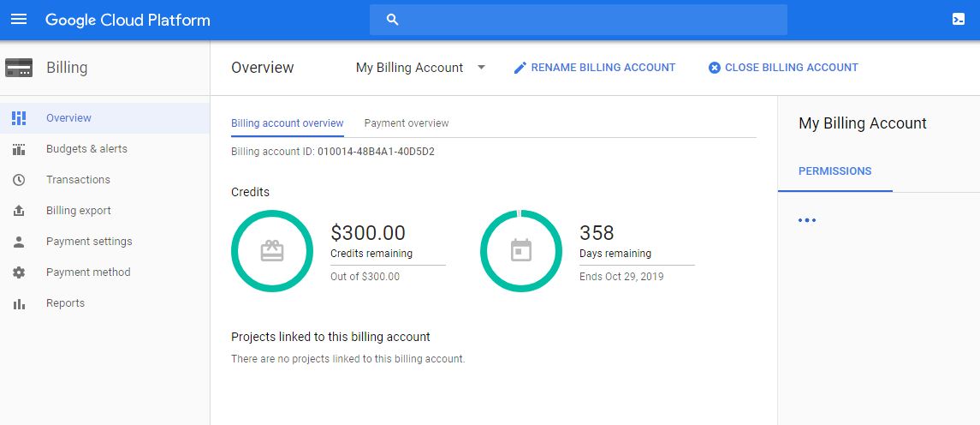Activate Cloud Shell terminal icon
980x425 pixels.
[x=959, y=20]
